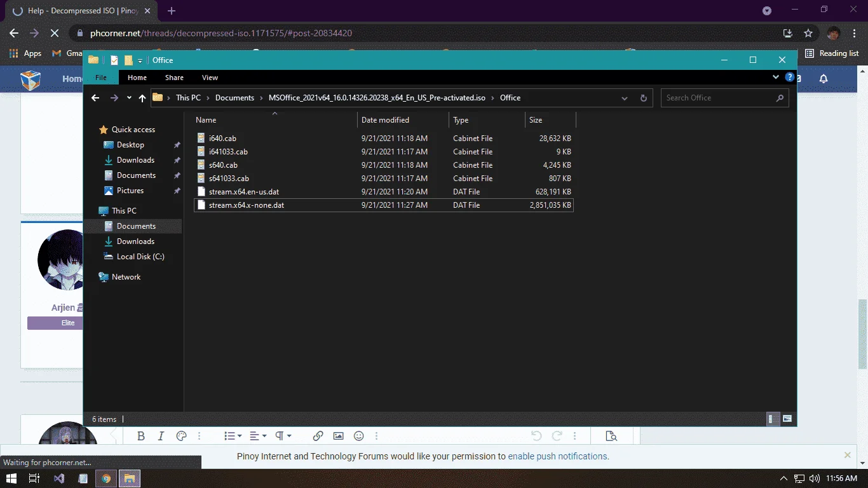Click the Search Office box
This screenshot has width=868, height=488.
click(724, 98)
